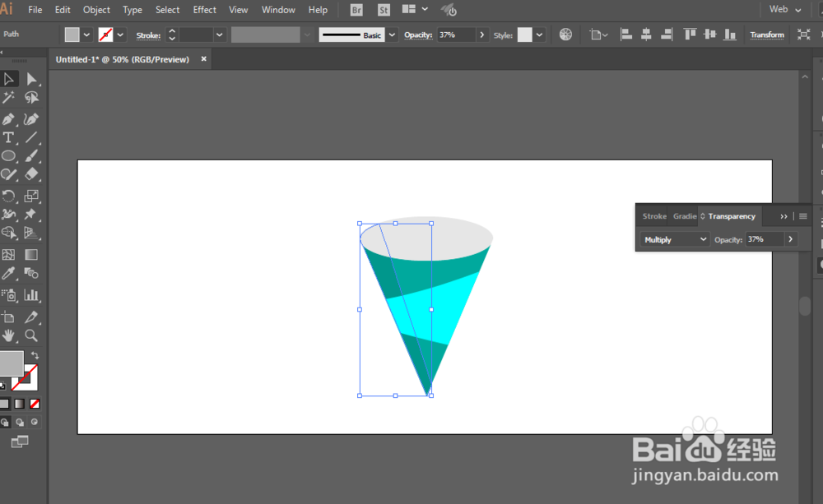Open the control bar fill color dropdown

coord(86,35)
